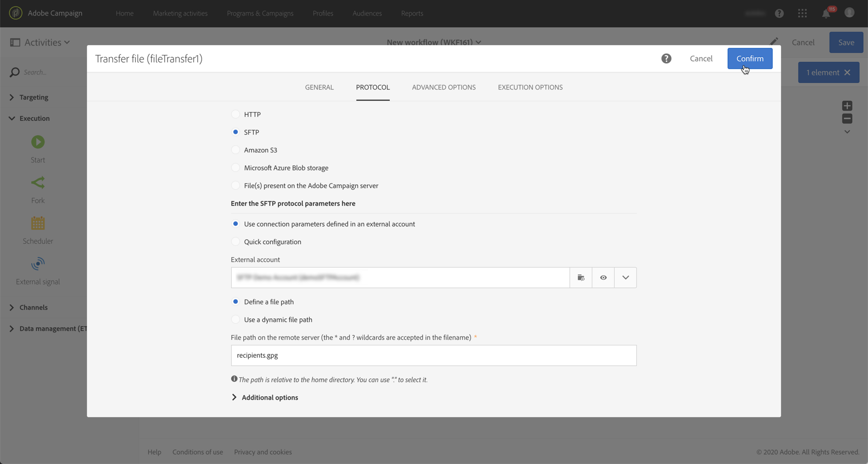
Task: Expand the Channels activity group
Action: [12, 308]
